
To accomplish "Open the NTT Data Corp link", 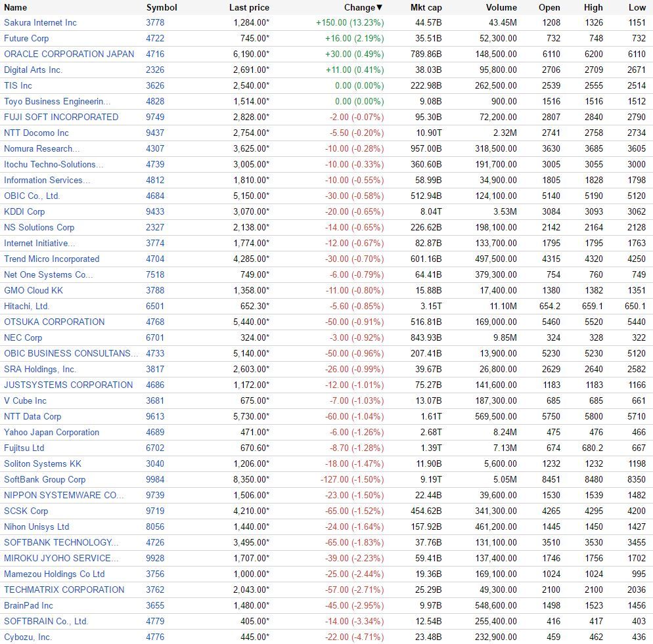I will click(x=32, y=416).
